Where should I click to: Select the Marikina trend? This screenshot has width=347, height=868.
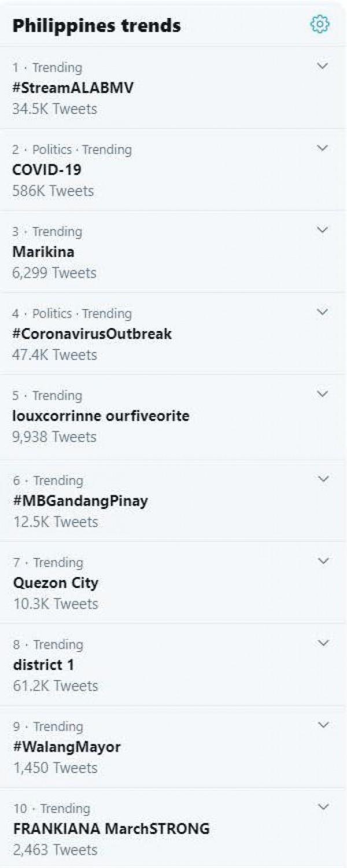(x=43, y=252)
